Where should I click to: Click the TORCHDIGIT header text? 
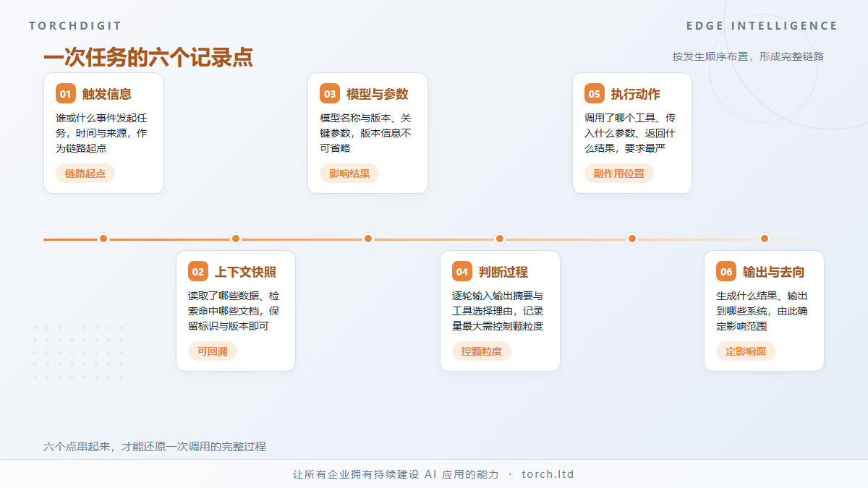coord(75,26)
